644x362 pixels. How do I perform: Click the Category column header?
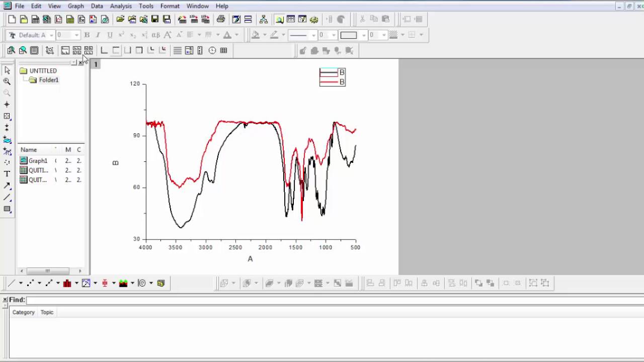24,312
